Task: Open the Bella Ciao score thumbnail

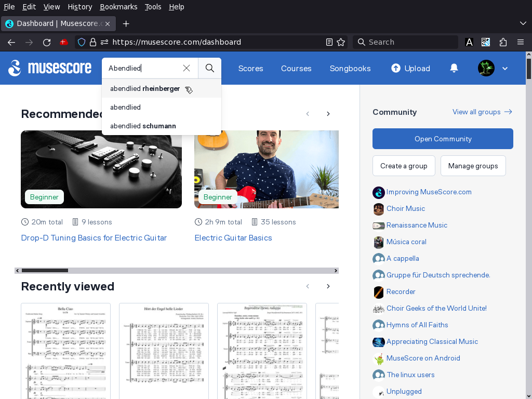Action: [65, 351]
